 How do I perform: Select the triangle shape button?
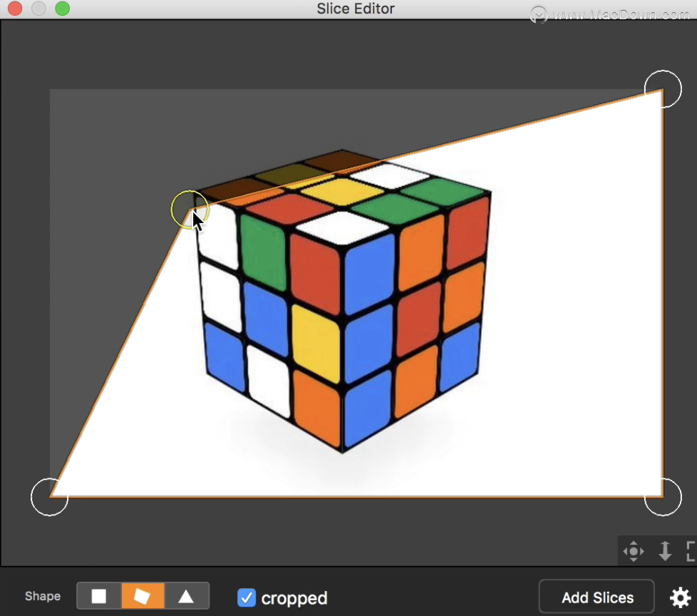[186, 596]
